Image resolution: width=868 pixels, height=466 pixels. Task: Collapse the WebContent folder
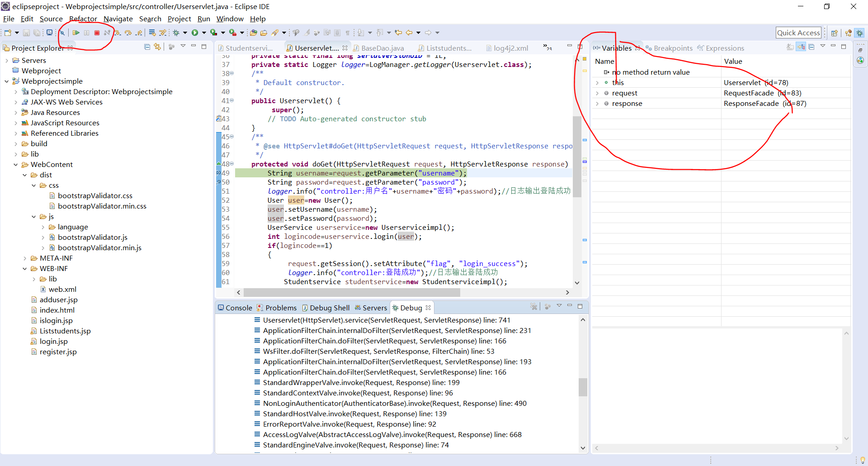pos(15,165)
